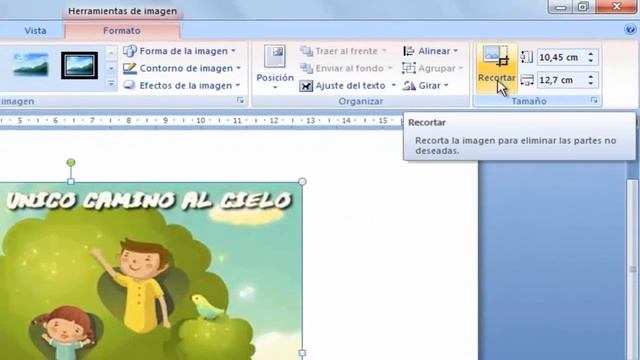Click the Recortar crop tool
640x360 pixels.
tap(496, 69)
